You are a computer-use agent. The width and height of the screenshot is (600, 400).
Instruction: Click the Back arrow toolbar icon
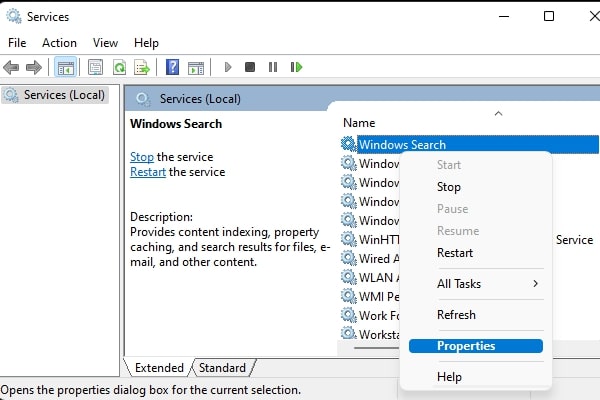pos(11,68)
